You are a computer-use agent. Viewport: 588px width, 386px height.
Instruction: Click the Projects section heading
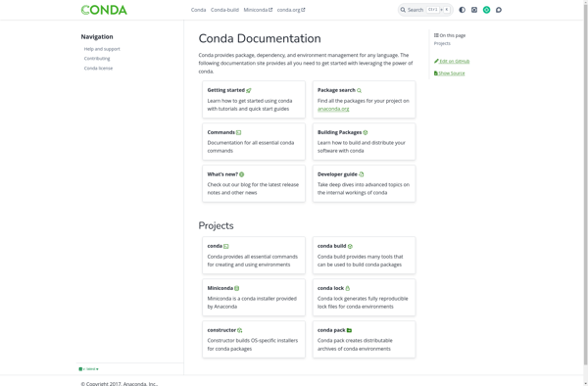pyautogui.click(x=216, y=225)
